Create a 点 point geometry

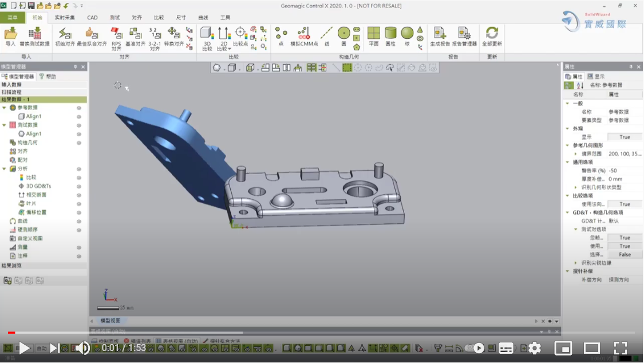281,37
